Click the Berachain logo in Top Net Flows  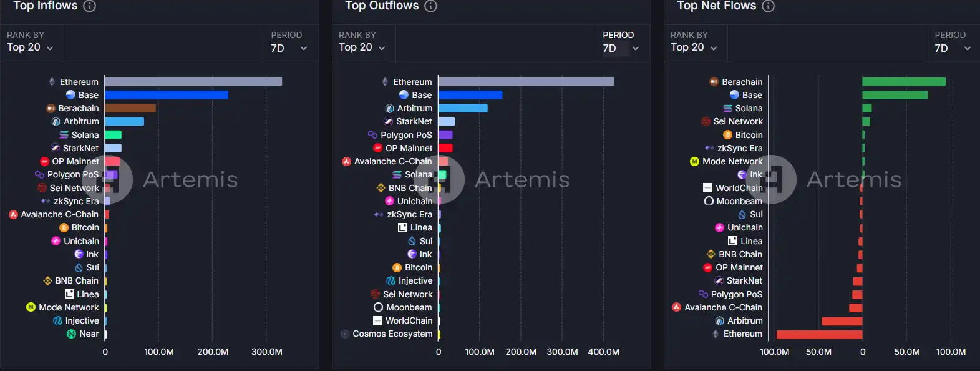(714, 82)
